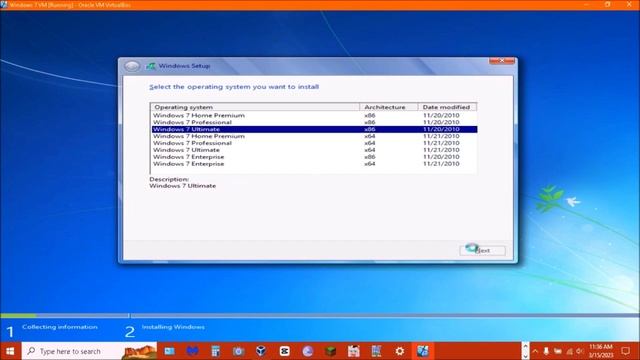Screen dimensions: 640x360
Task: Select Windows 7 Professional x86 row
Action: pos(314,122)
